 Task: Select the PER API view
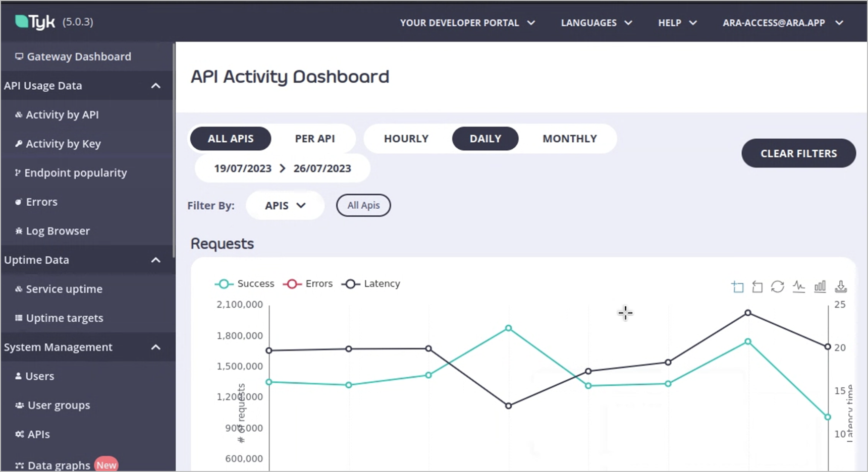[315, 139]
